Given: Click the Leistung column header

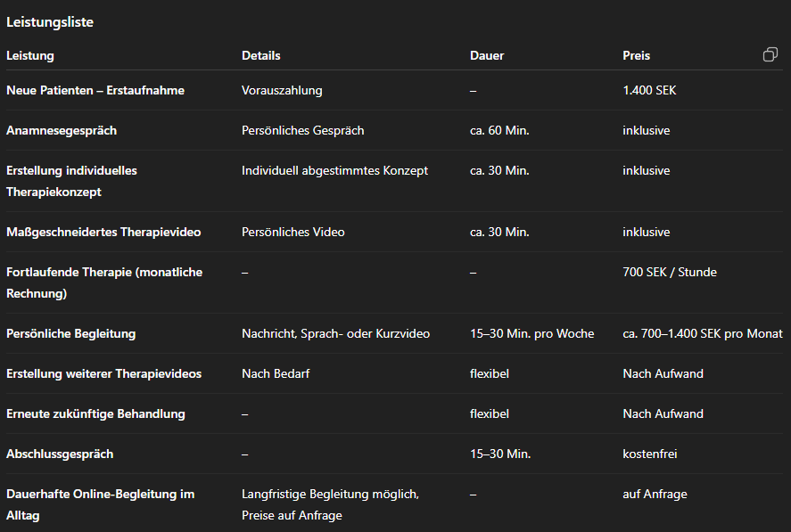Looking at the screenshot, I should click(x=30, y=55).
